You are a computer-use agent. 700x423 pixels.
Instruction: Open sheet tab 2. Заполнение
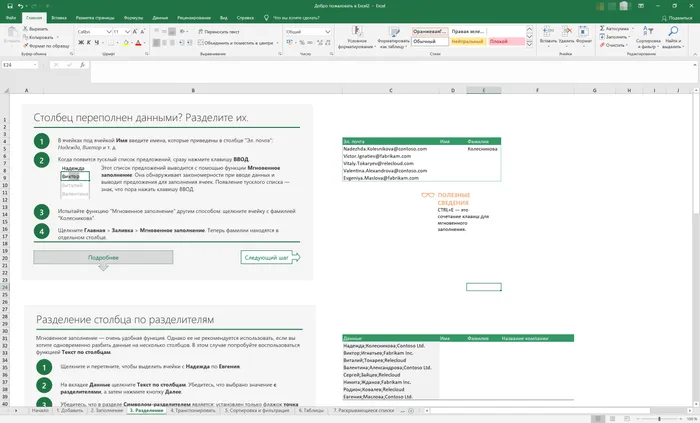(107, 410)
